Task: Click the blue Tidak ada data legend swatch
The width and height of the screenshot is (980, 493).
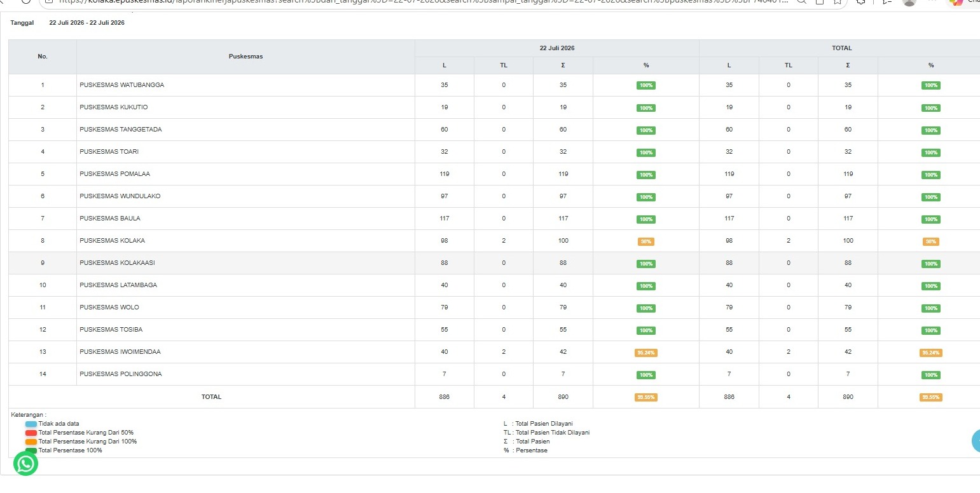Action: (31, 424)
